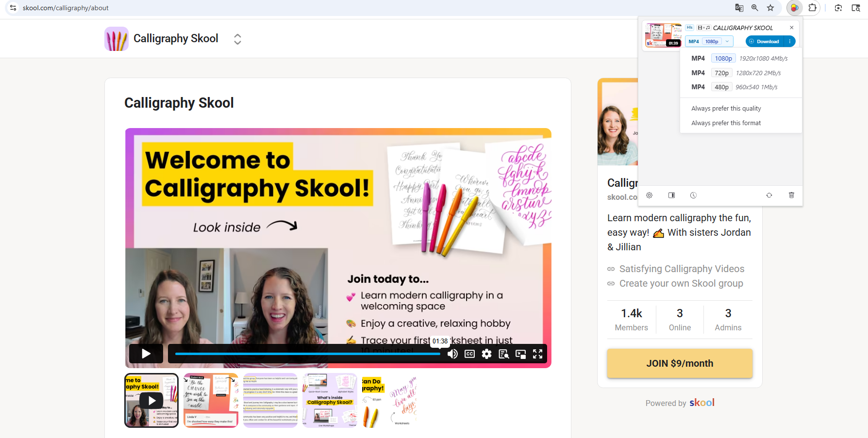Mute the video volume speaker icon
868x438 pixels.
coord(452,354)
